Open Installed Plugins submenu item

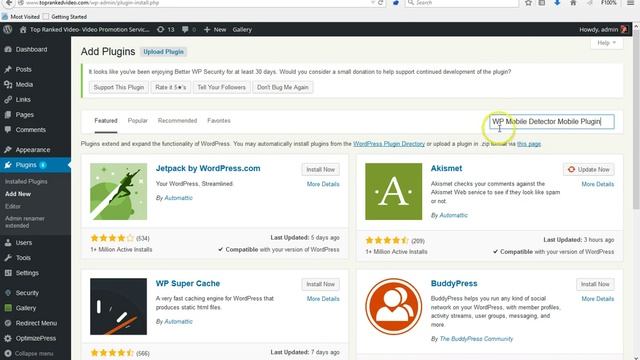point(26,181)
